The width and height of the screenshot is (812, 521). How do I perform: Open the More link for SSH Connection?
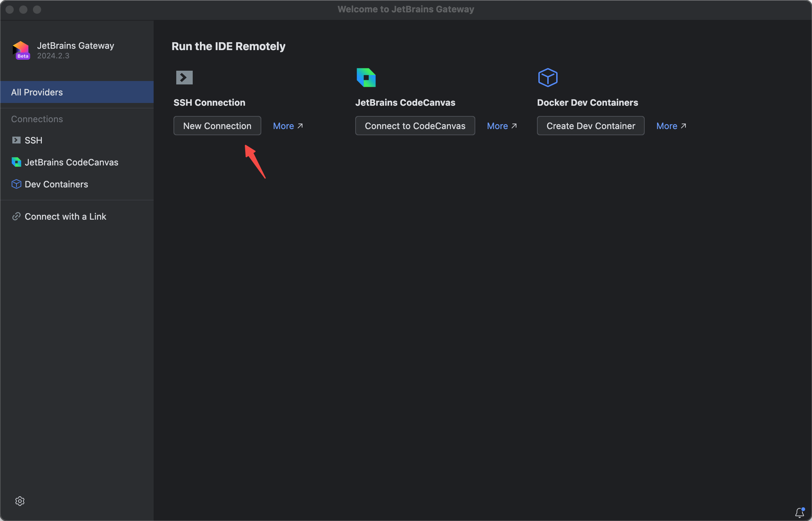[288, 126]
